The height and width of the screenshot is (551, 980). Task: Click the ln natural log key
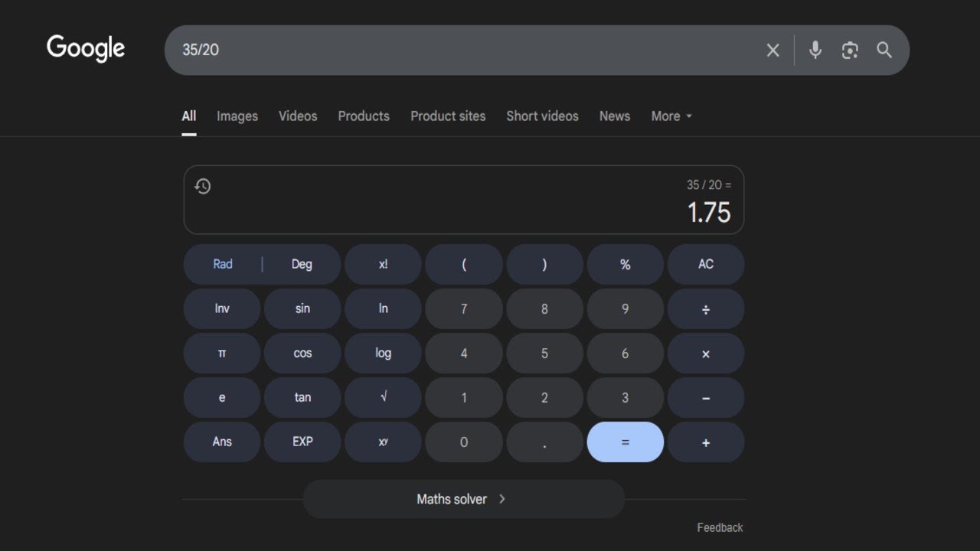click(383, 308)
